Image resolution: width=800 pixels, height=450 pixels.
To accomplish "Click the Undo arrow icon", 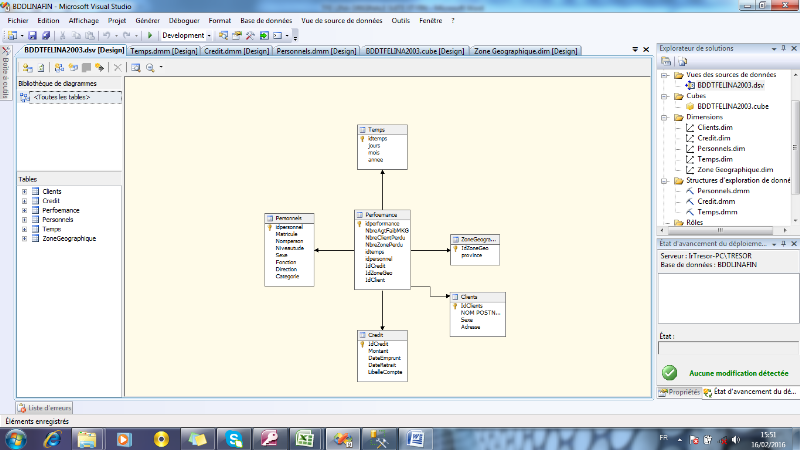I will tap(106, 35).
